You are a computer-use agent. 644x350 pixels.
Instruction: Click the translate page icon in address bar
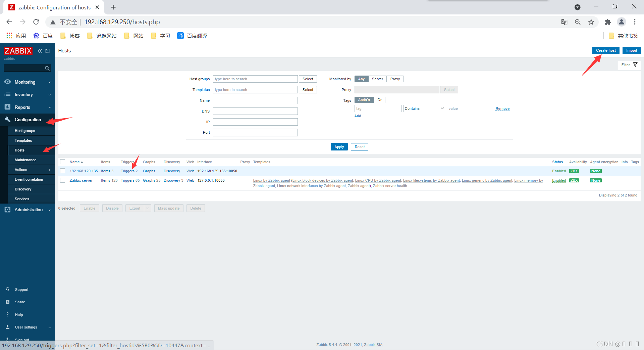(564, 22)
